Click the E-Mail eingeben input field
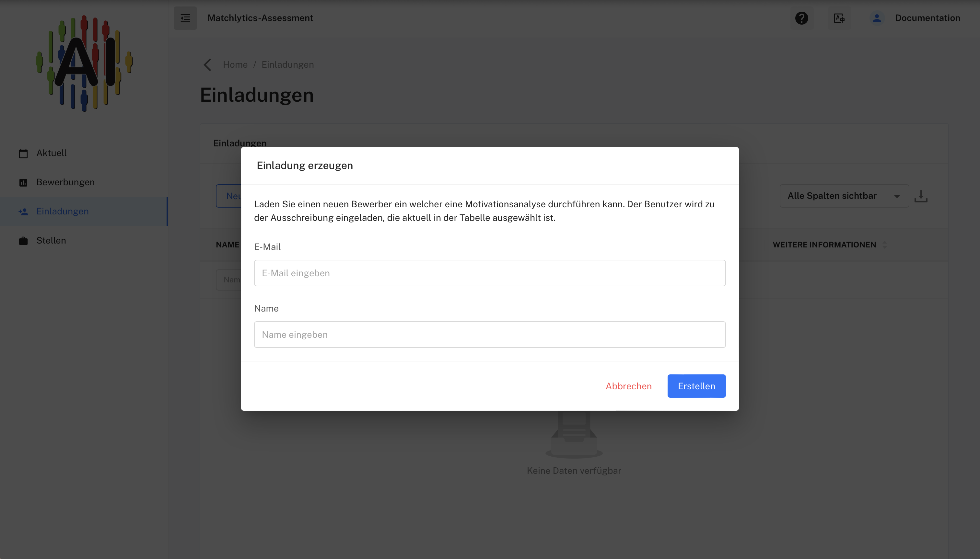This screenshot has width=980, height=559. 489,273
